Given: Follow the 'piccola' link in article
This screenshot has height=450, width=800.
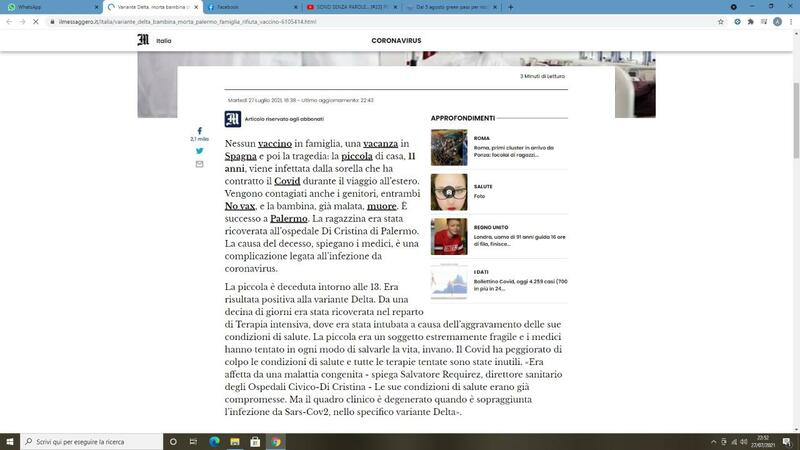Looking at the screenshot, I should click(x=357, y=156).
